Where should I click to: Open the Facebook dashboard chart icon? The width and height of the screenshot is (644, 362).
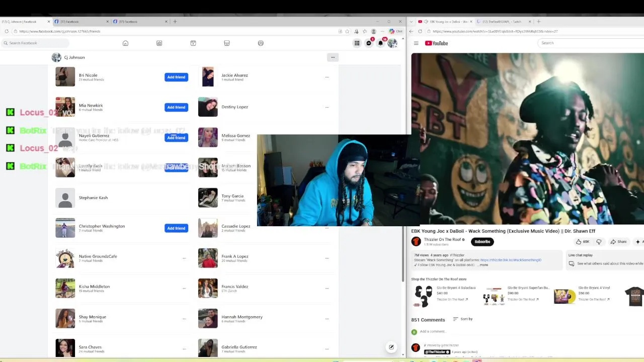tap(159, 43)
